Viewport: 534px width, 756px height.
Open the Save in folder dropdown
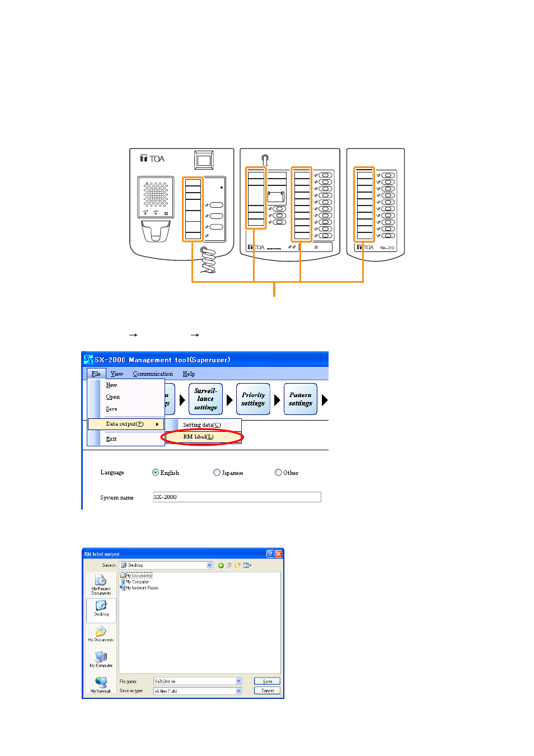pyautogui.click(x=210, y=565)
